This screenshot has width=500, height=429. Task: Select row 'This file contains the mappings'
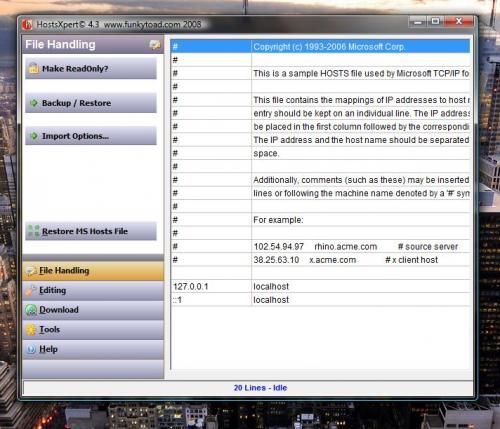(320, 100)
